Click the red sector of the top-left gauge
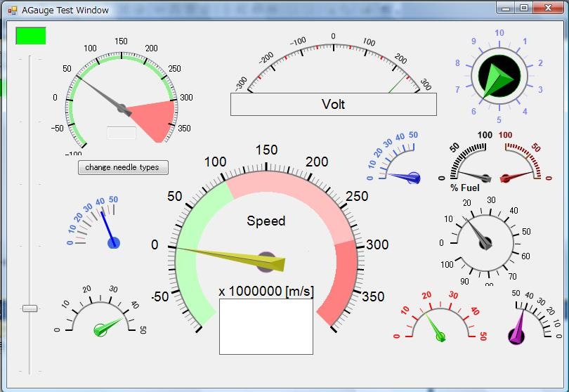The height and width of the screenshot is (392, 569). point(156,119)
